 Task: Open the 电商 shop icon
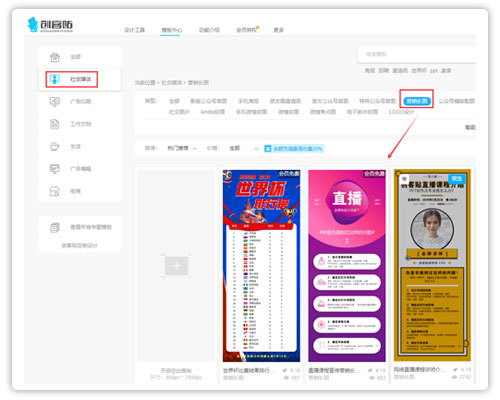[55, 191]
